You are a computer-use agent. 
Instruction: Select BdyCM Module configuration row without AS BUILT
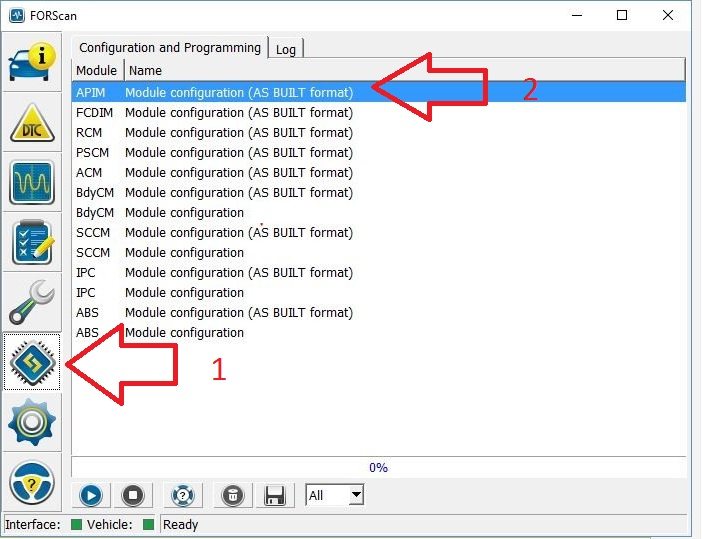[x=379, y=212]
